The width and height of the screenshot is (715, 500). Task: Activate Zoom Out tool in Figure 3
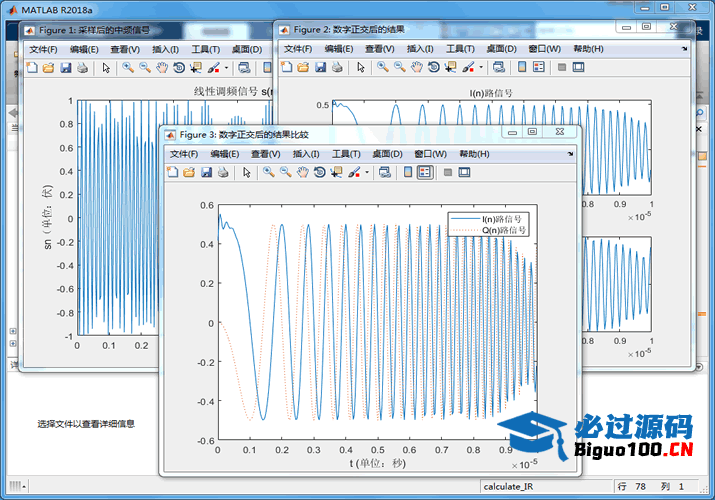[286, 172]
